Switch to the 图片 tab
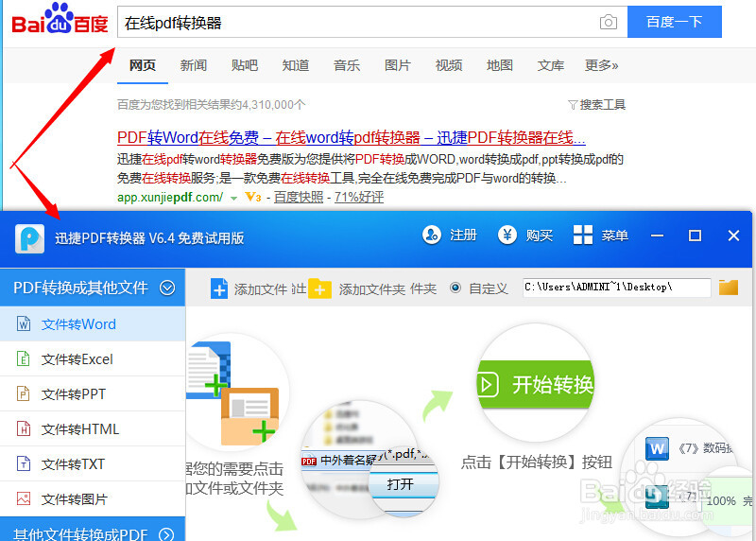This screenshot has width=756, height=541. [398, 65]
